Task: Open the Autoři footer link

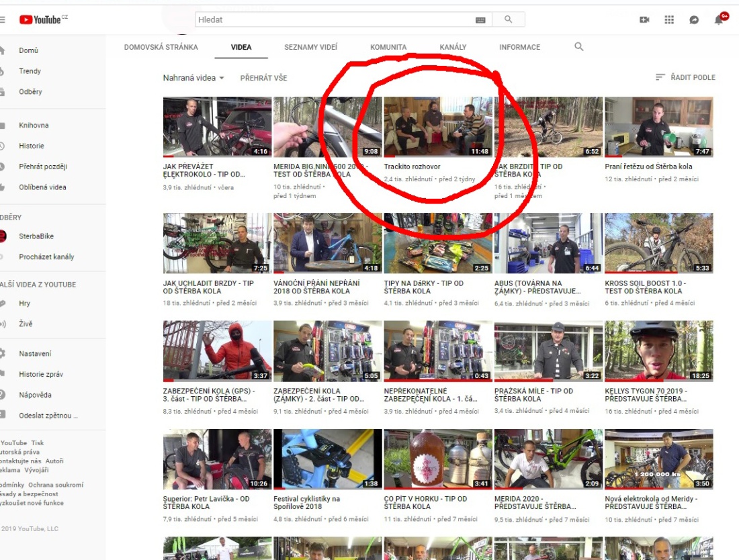Action: point(54,461)
